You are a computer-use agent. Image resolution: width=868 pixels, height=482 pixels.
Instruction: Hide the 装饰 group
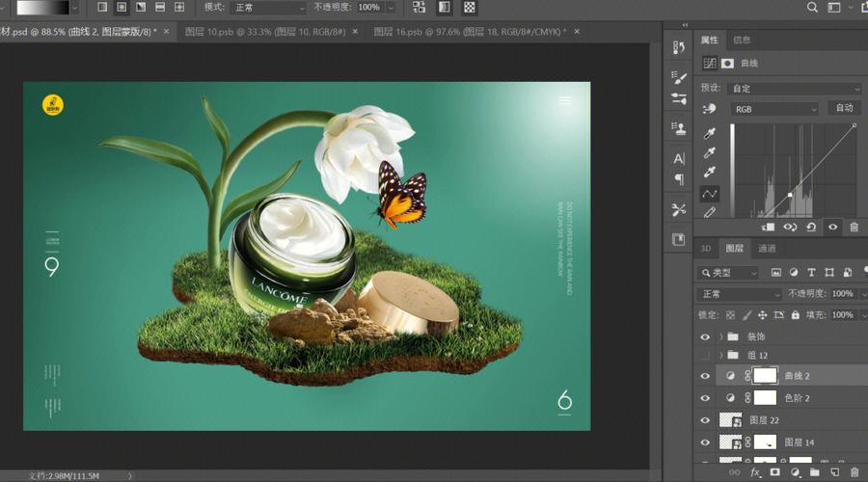(705, 337)
